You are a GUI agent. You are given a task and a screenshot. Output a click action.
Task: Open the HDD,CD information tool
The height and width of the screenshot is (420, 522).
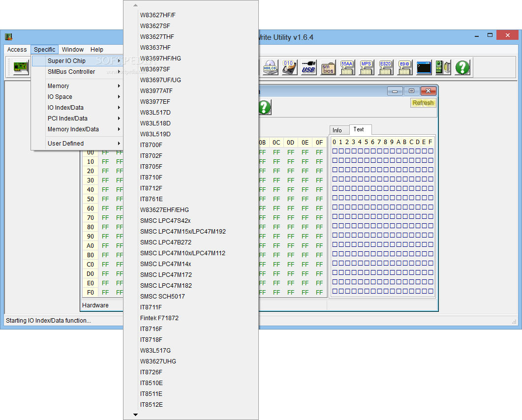pyautogui.click(x=270, y=67)
